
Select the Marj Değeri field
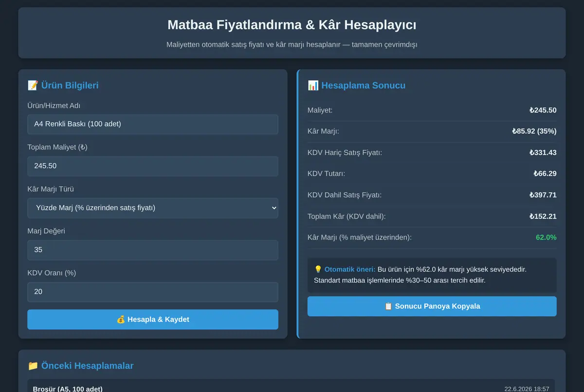tap(153, 250)
